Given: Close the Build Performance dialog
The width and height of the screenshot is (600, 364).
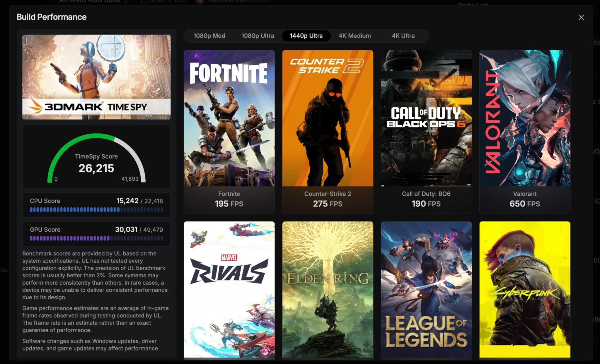Looking at the screenshot, I should (581, 17).
